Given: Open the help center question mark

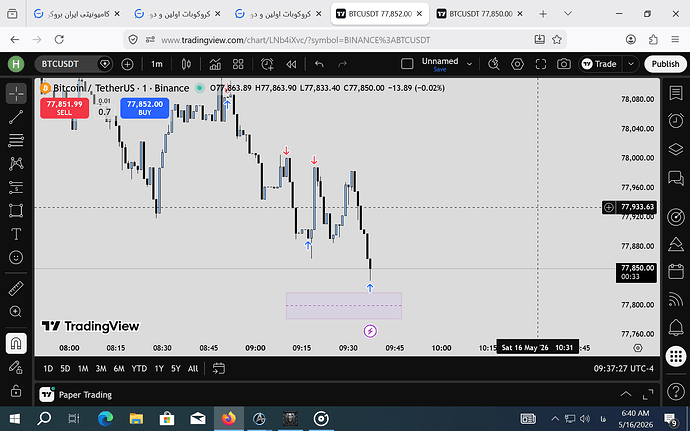Looking at the screenshot, I should coord(676,391).
